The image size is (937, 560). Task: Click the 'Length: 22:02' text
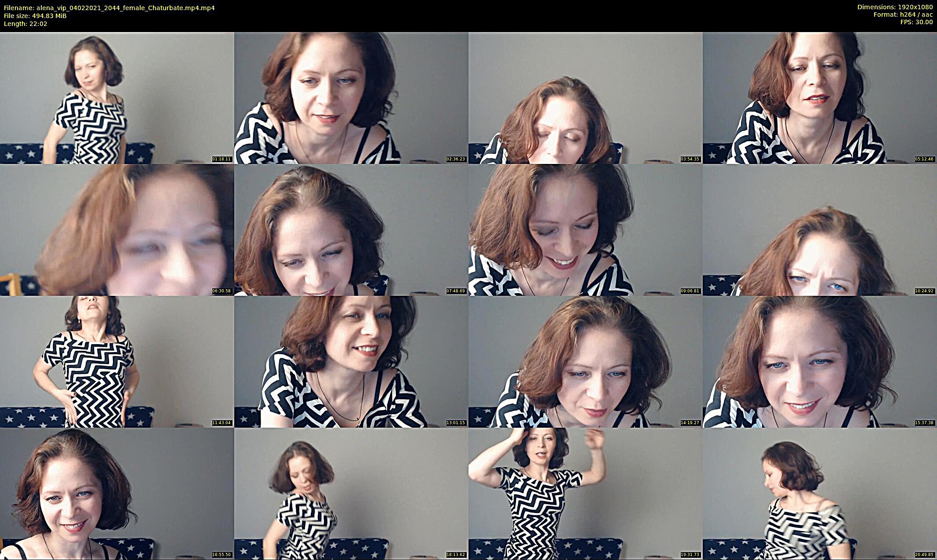pos(25,24)
